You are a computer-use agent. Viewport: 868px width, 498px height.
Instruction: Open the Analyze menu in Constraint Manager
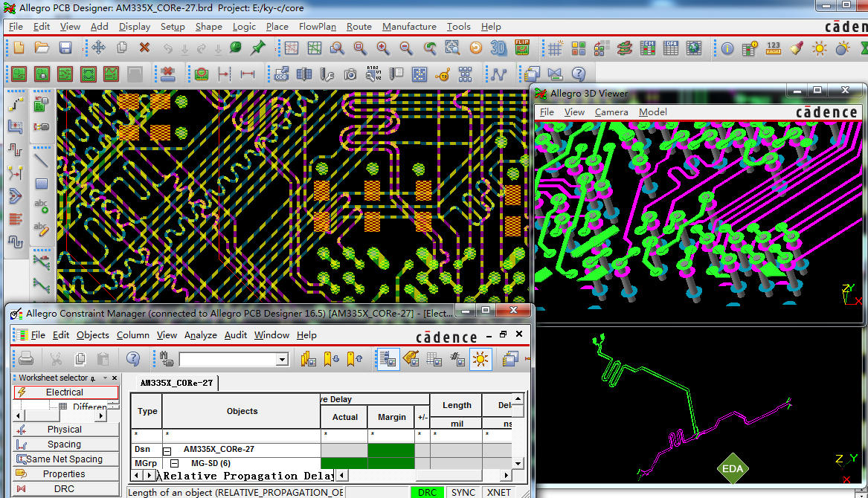(200, 335)
